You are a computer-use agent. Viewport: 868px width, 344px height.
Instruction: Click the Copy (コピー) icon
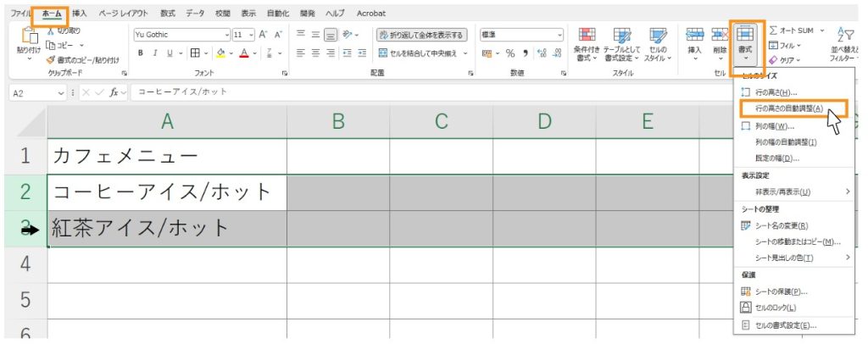pos(51,46)
